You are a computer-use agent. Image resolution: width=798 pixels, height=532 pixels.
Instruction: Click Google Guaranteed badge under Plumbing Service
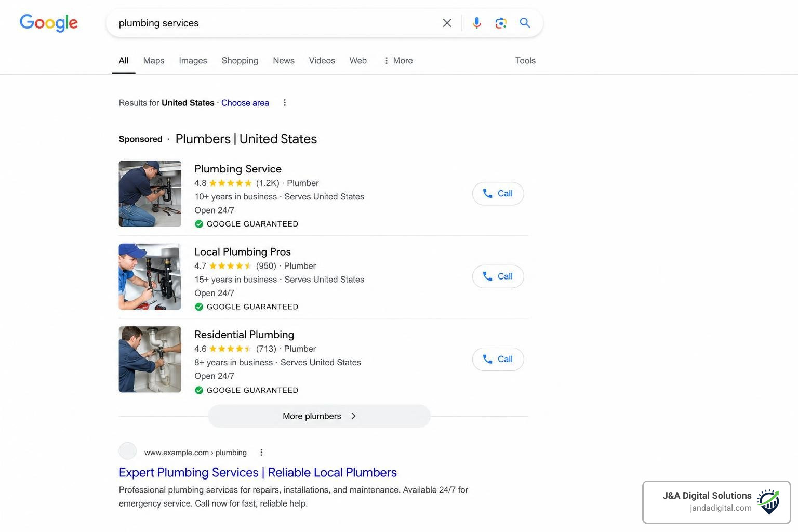(246, 224)
